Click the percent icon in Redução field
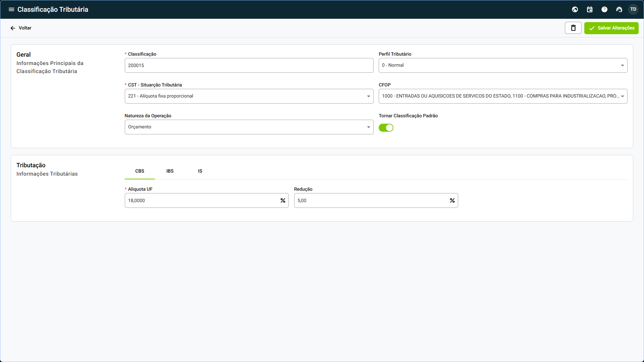Viewport: 644px width, 362px height. pyautogui.click(x=452, y=200)
